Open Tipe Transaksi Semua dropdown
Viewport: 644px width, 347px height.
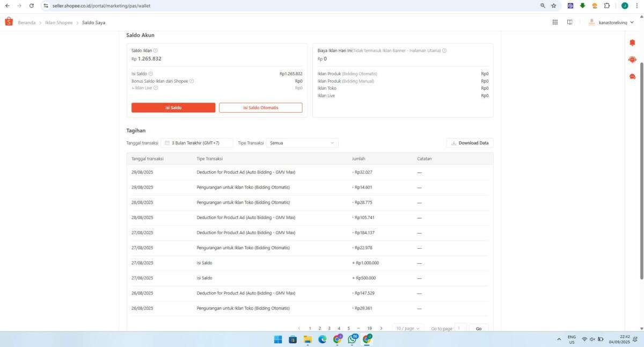302,143
